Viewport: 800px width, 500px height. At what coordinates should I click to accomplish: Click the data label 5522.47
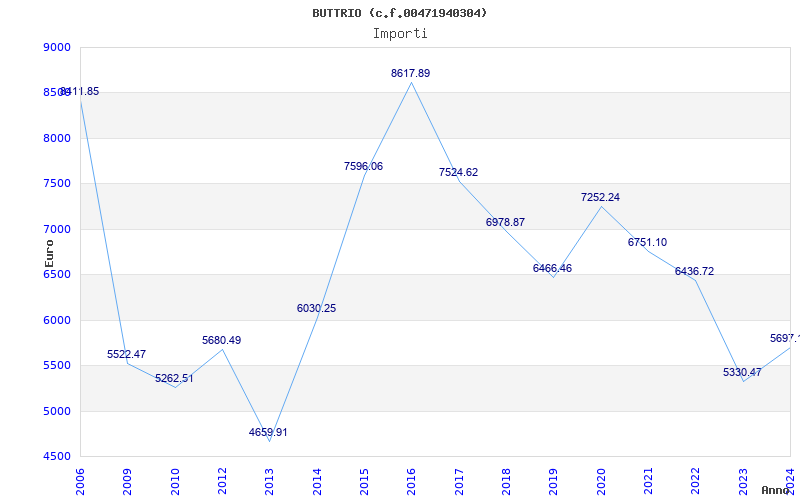pos(126,354)
